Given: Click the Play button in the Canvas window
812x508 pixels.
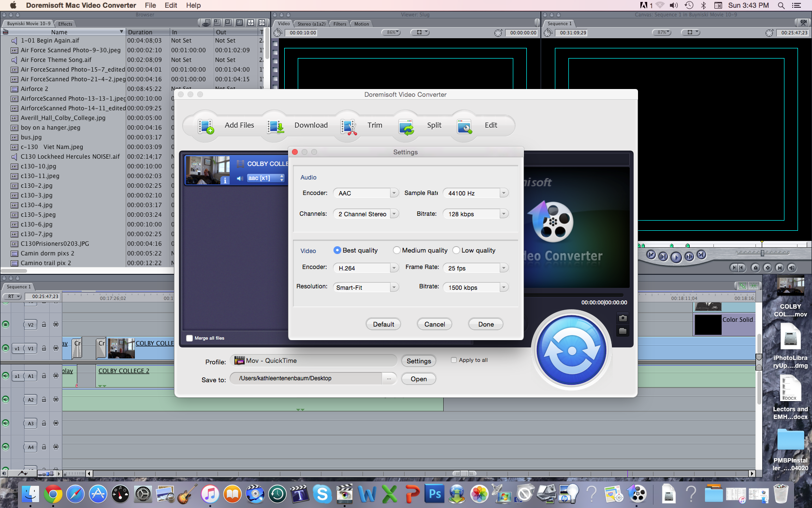Looking at the screenshot, I should tap(676, 256).
